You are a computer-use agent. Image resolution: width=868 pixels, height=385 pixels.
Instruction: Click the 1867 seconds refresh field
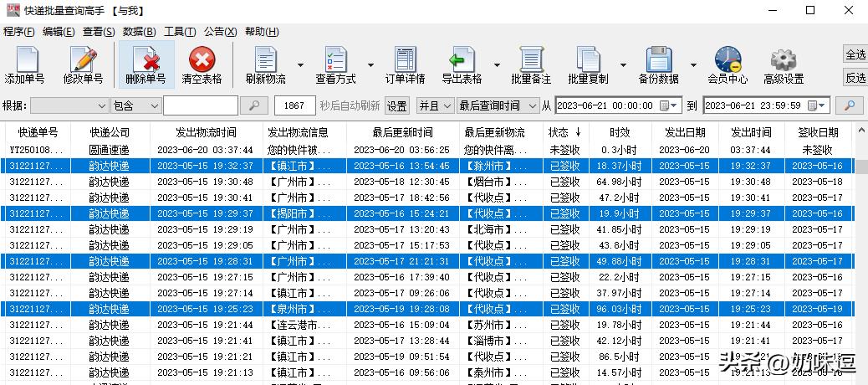294,105
